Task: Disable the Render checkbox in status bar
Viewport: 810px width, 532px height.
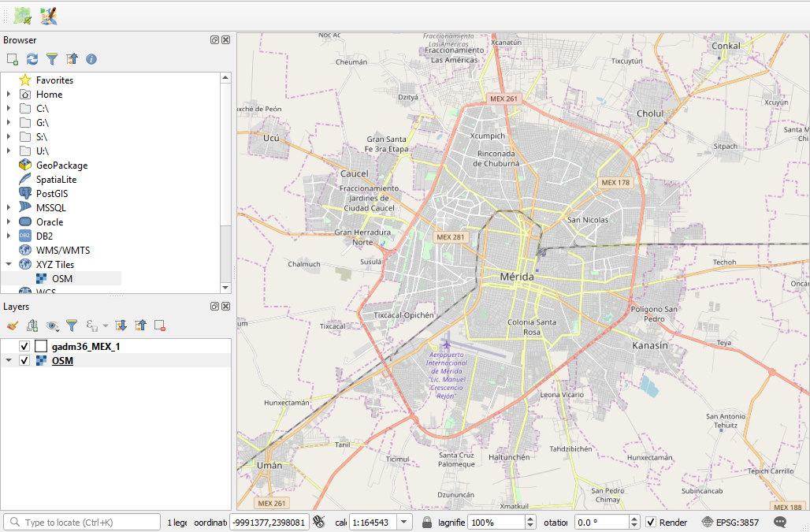Action: [x=651, y=522]
